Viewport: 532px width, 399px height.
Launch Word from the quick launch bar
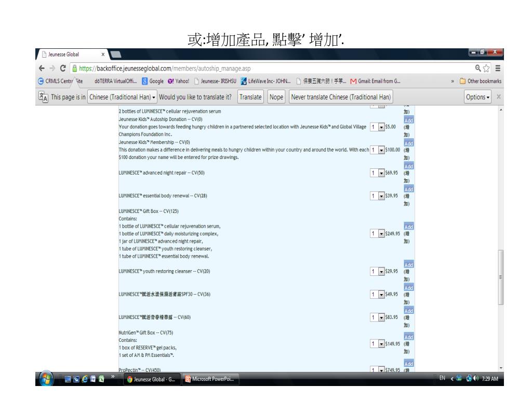tap(93, 379)
